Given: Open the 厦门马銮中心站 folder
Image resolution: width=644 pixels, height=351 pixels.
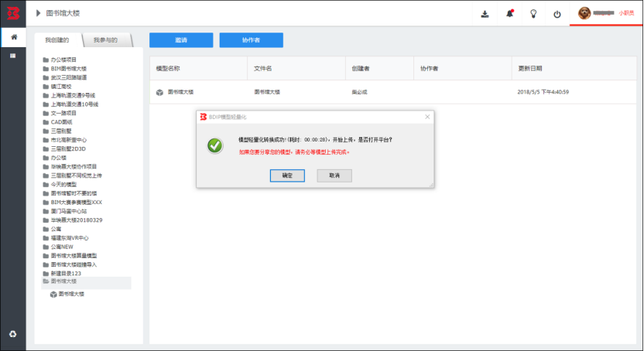Looking at the screenshot, I should [69, 211].
